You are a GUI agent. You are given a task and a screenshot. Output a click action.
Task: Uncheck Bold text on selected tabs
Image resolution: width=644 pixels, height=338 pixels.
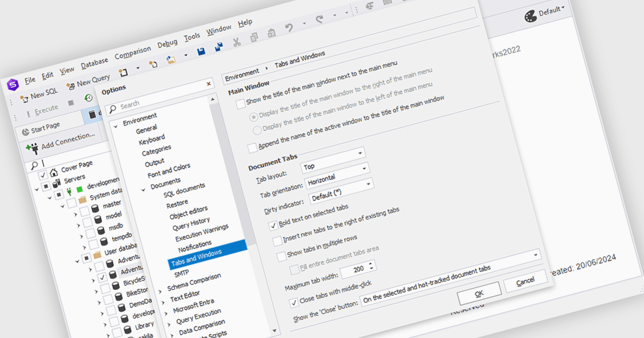[x=273, y=225]
